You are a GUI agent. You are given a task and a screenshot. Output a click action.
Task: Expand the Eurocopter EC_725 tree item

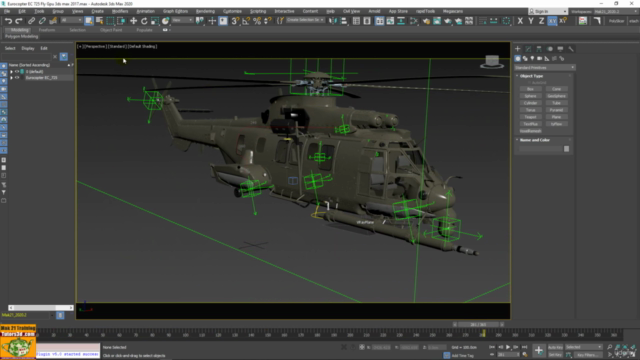point(11,78)
